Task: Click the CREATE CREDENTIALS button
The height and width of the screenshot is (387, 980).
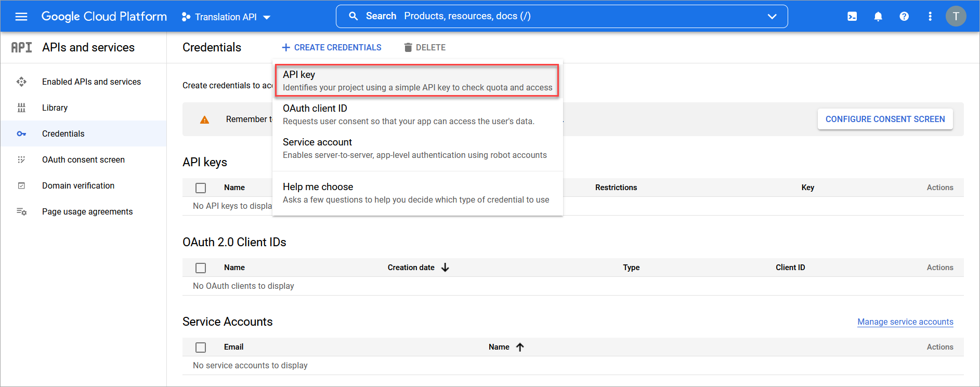Action: point(332,47)
